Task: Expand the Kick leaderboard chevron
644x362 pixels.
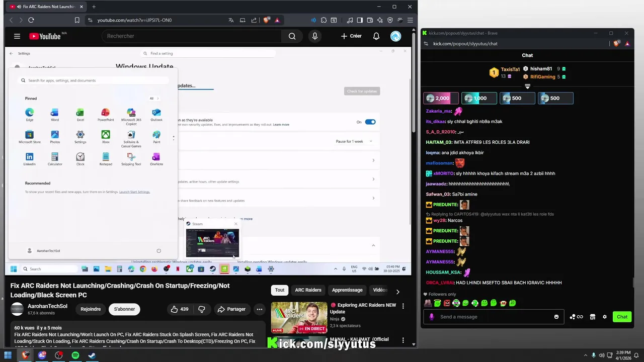Action: (527, 86)
